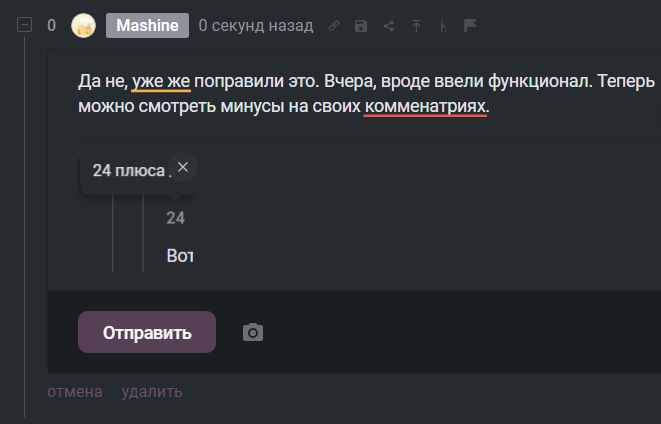
Task: Click the '0 секунд назад' timestamp
Action: point(255,26)
